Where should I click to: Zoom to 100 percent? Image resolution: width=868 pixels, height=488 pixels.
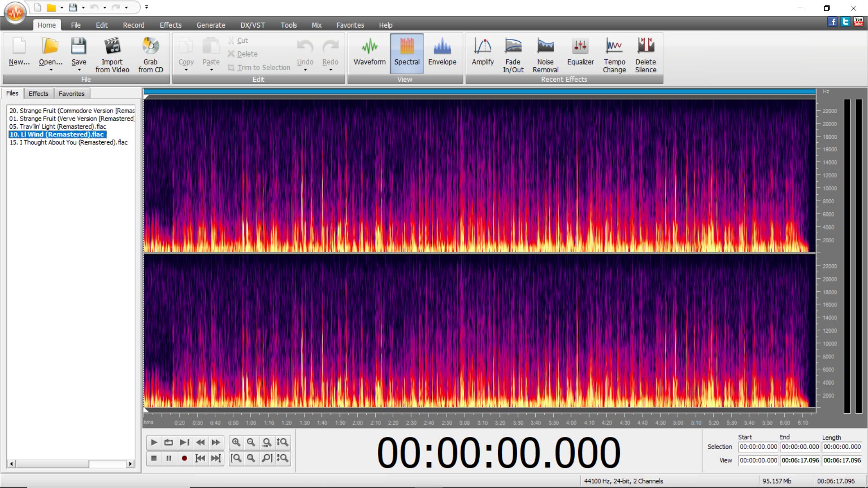click(266, 443)
